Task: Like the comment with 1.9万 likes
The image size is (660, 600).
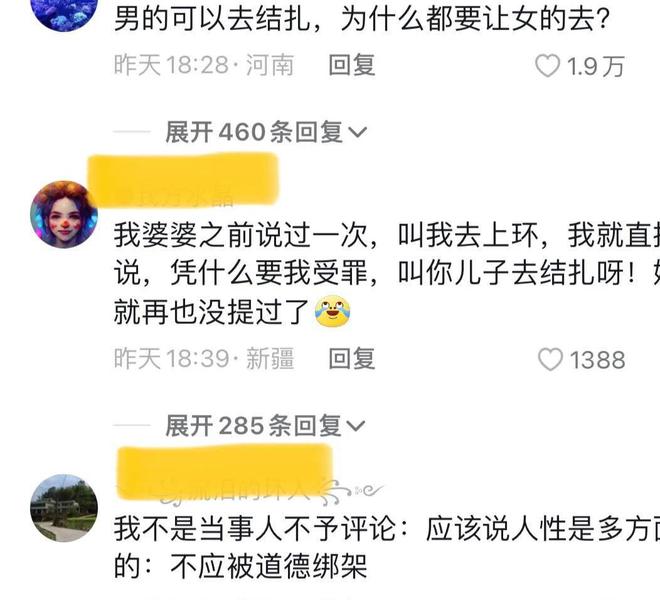Action: click(x=547, y=66)
